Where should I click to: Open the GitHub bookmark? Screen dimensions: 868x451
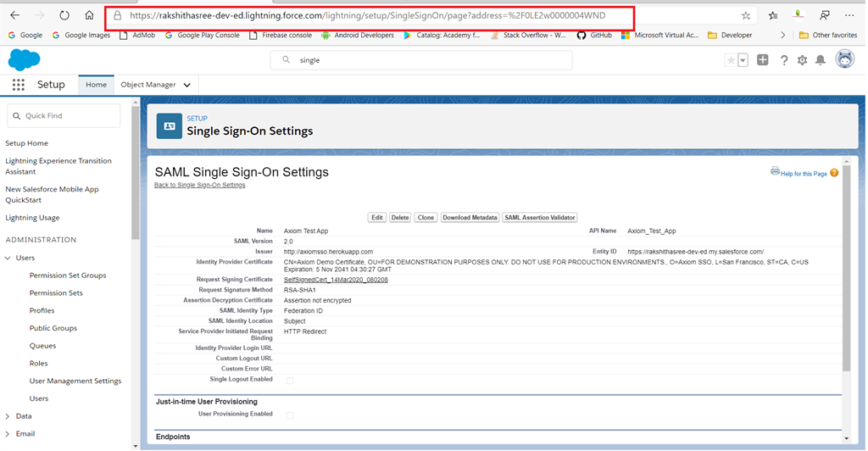click(594, 35)
